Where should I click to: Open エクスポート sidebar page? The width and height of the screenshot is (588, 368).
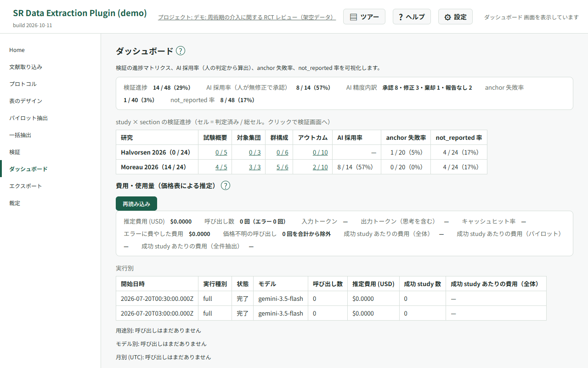coord(51,186)
